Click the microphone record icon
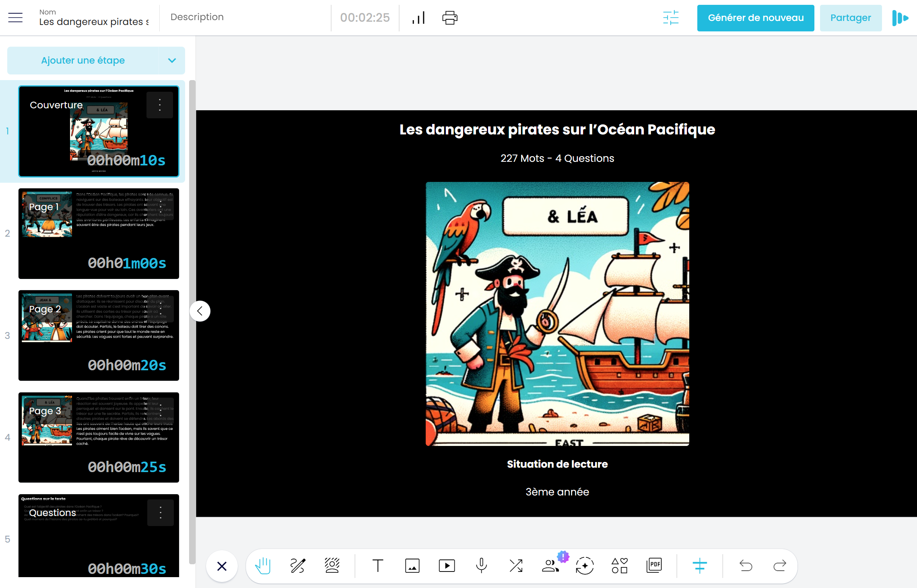This screenshot has height=588, width=917. 481,566
